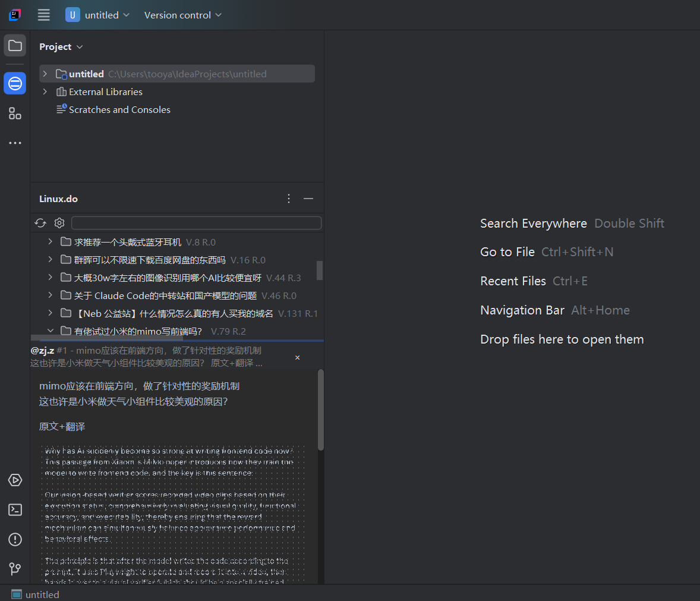Click the Search Everywhere hint text

[534, 224]
